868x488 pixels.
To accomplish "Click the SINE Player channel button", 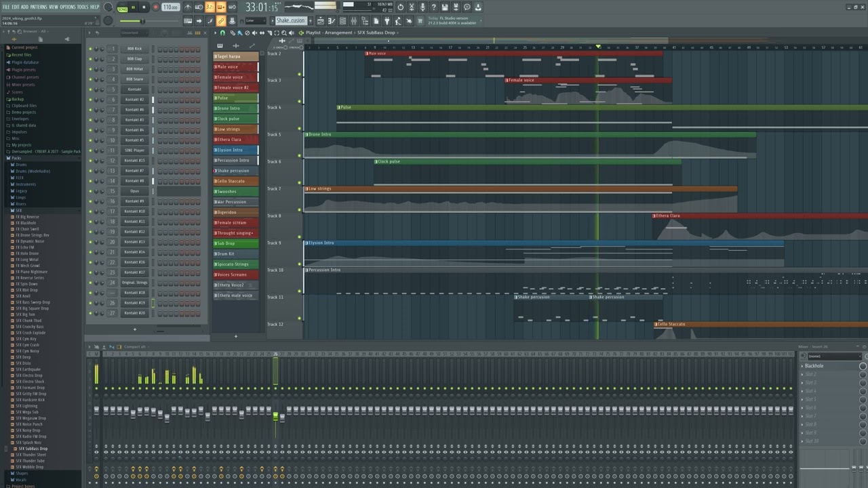I will click(134, 150).
